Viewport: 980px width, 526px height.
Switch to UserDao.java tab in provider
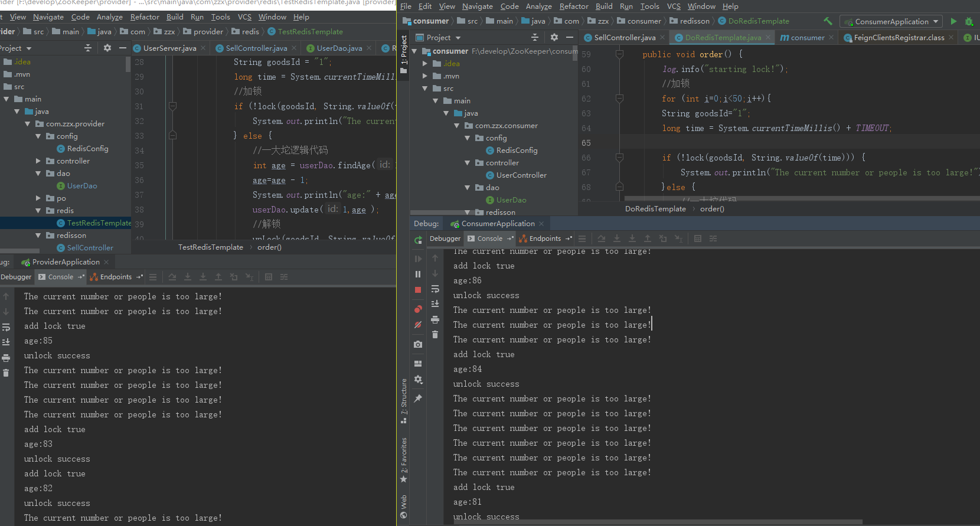[x=339, y=48]
